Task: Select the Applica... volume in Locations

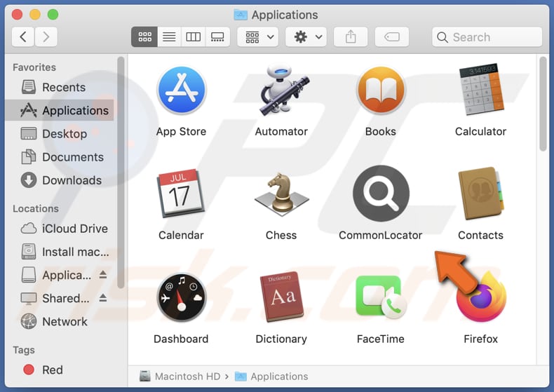Action: pyautogui.click(x=57, y=275)
